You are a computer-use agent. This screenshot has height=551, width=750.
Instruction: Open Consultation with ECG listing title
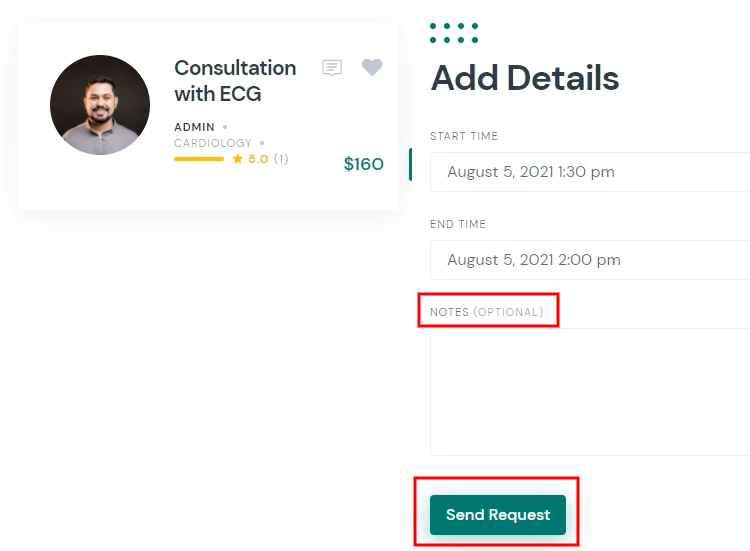(235, 81)
